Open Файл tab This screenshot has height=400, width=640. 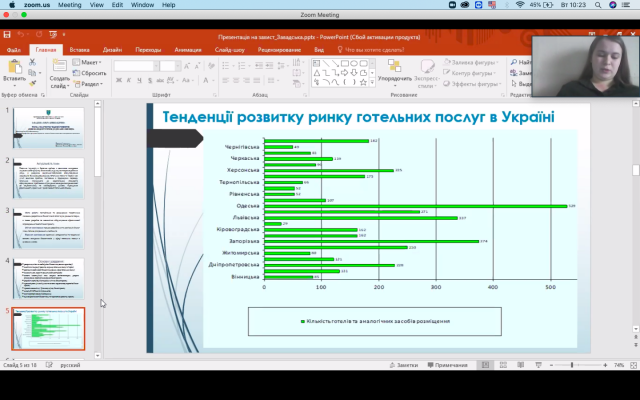tap(13, 50)
